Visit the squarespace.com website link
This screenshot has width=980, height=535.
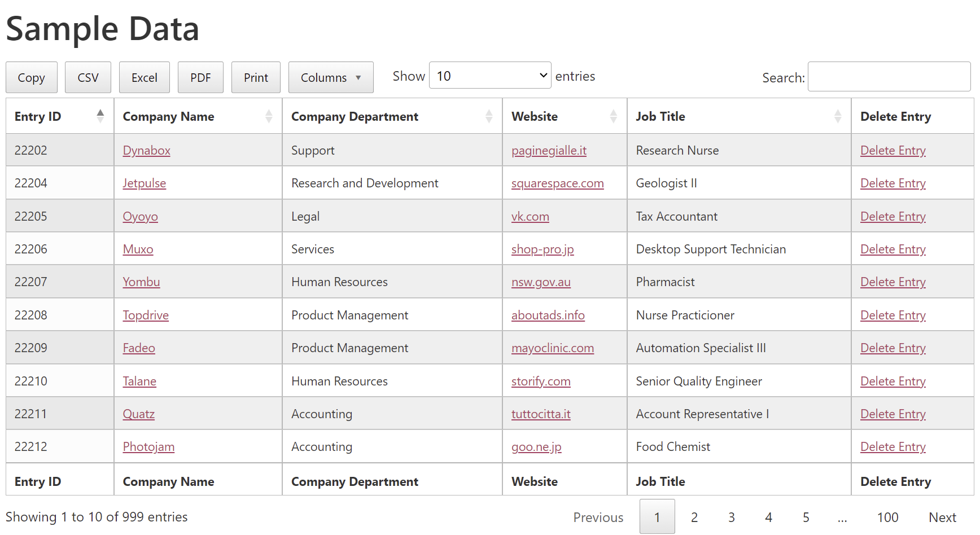click(557, 183)
